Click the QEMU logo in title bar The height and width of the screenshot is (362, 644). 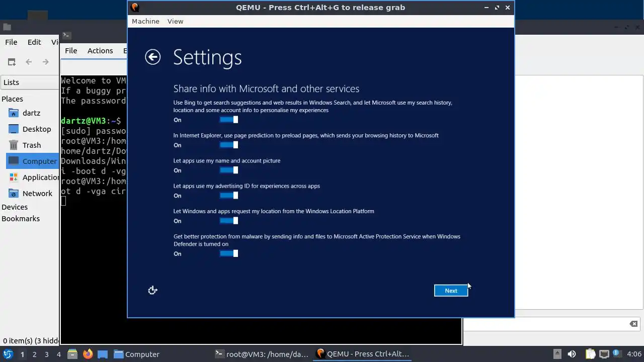[x=135, y=7]
